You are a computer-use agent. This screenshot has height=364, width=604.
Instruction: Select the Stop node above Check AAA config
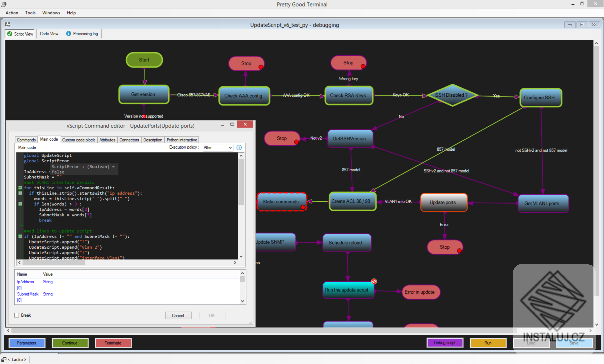coord(246,63)
